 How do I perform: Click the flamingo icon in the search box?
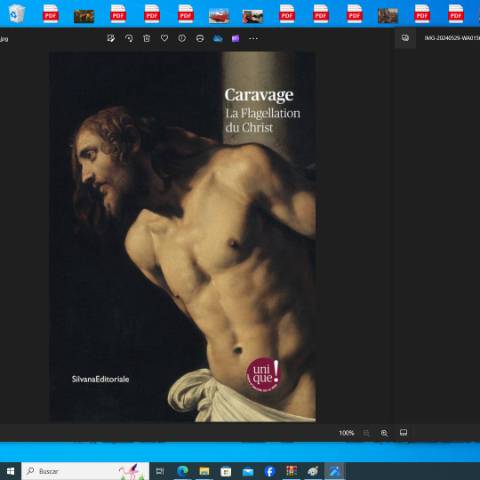131,471
